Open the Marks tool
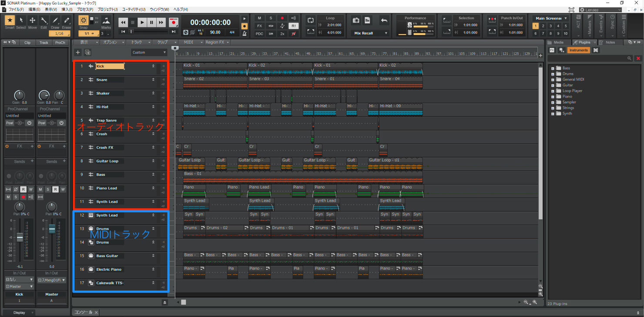This screenshot has width=644, height=317. pyautogui.click(x=106, y=20)
